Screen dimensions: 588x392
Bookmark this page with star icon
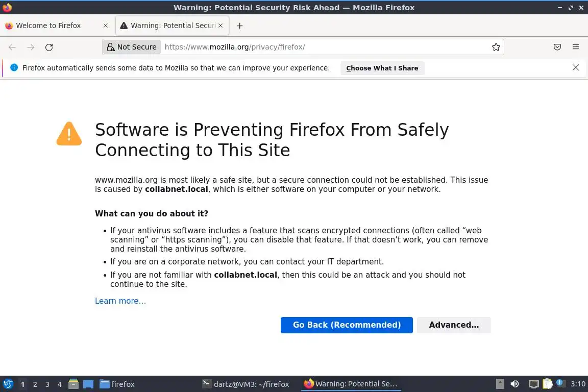click(x=496, y=47)
